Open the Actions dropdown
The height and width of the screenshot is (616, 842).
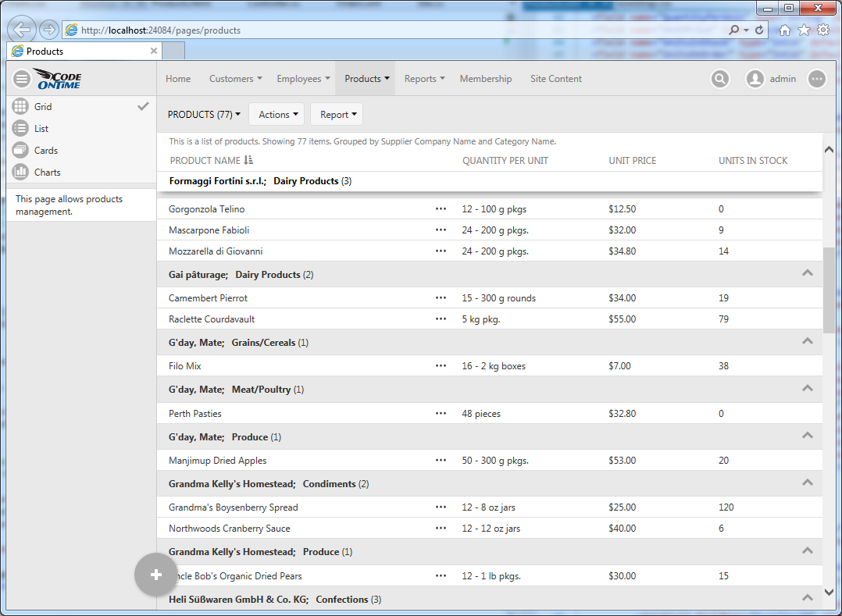277,114
